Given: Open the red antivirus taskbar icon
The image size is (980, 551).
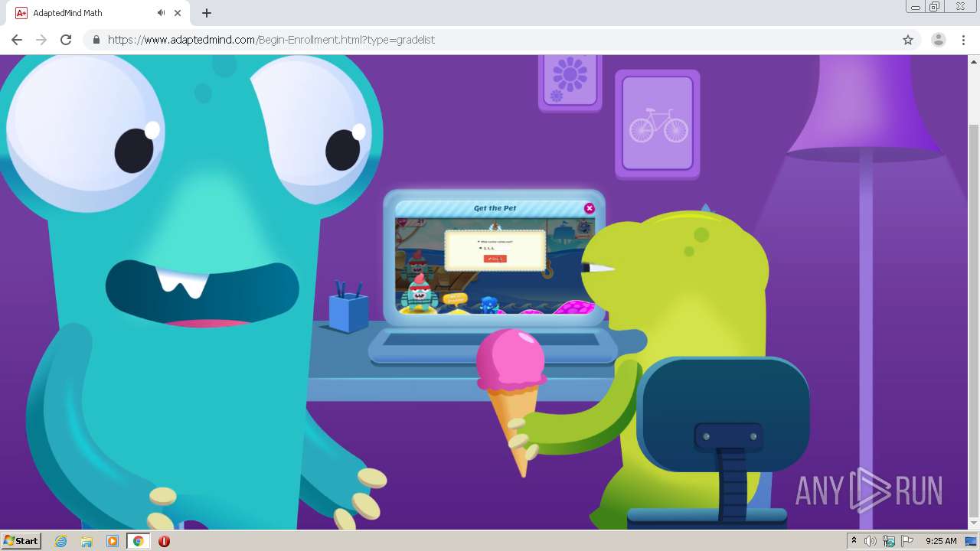Looking at the screenshot, I should [x=164, y=541].
